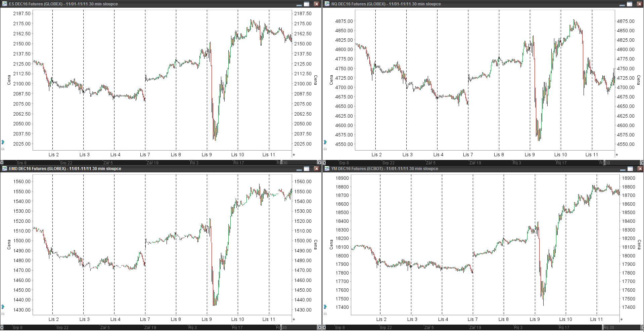Viewport: 644px width, 332px height.
Task: Click left scroll arrow under EMD chart
Action: pyautogui.click(x=2, y=327)
